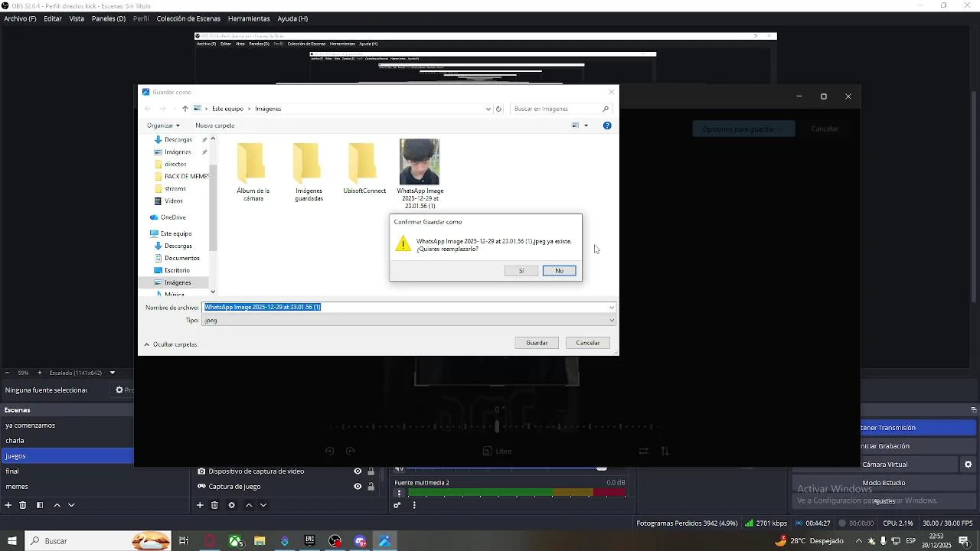Select the Imágenes guardadas folder
Viewport: 980px width, 551px height.
tap(309, 171)
